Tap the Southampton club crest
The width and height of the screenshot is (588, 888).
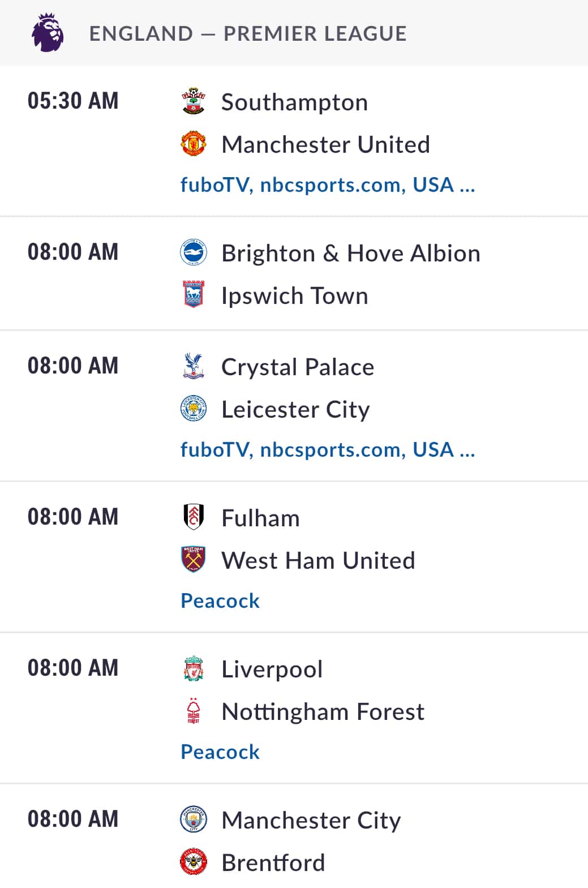(x=194, y=101)
